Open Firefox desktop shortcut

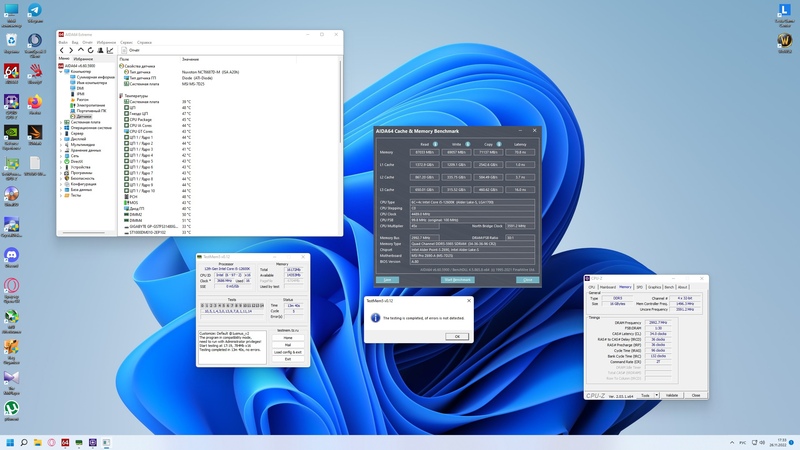pos(35,104)
